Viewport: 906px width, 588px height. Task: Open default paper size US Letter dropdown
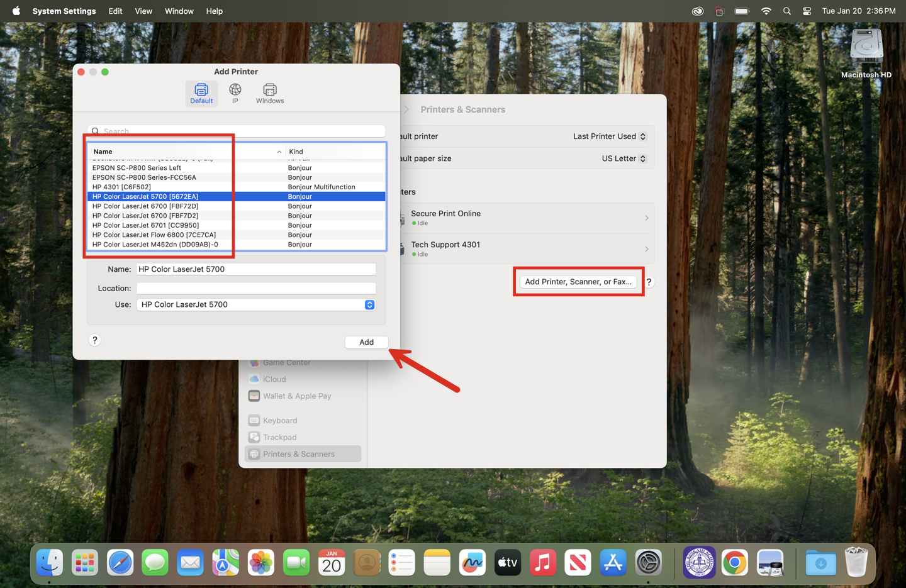click(624, 158)
